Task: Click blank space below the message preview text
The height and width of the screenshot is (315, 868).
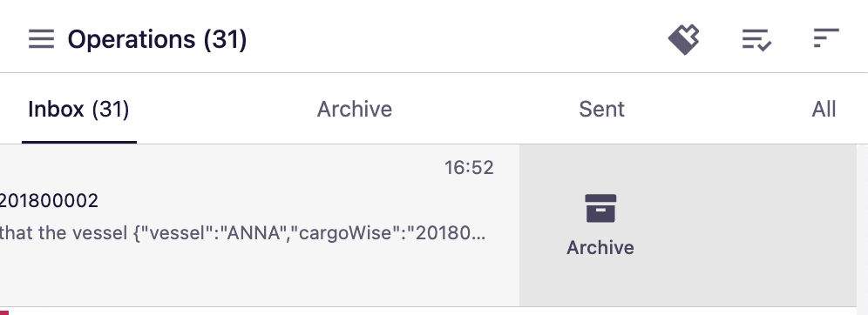Action: [x=243, y=277]
